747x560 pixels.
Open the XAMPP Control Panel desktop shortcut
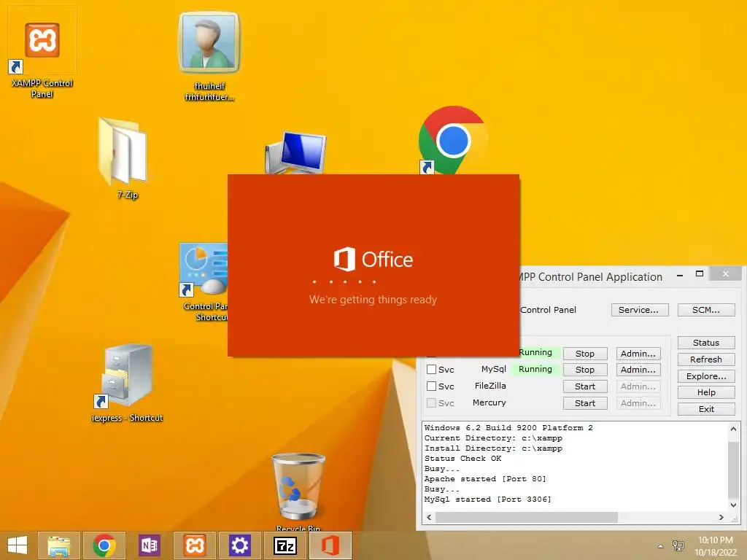(42, 52)
